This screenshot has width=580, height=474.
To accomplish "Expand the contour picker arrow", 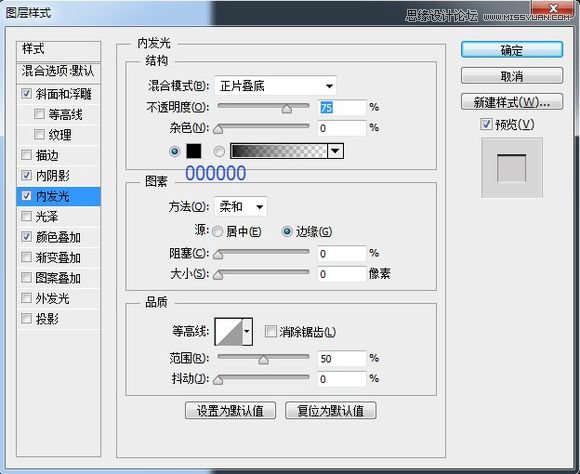I will [247, 332].
